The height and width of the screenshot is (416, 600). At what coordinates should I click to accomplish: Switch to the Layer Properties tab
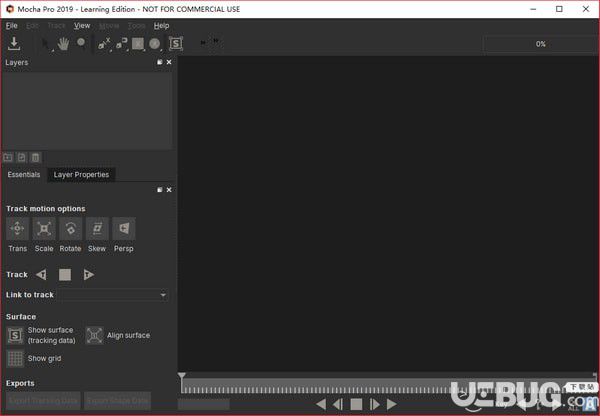[81, 175]
